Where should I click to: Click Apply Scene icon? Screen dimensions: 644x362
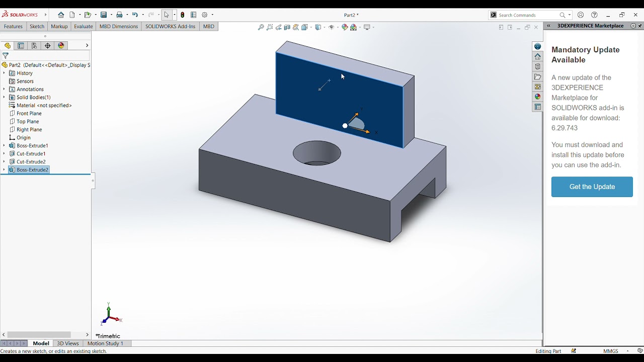click(354, 28)
